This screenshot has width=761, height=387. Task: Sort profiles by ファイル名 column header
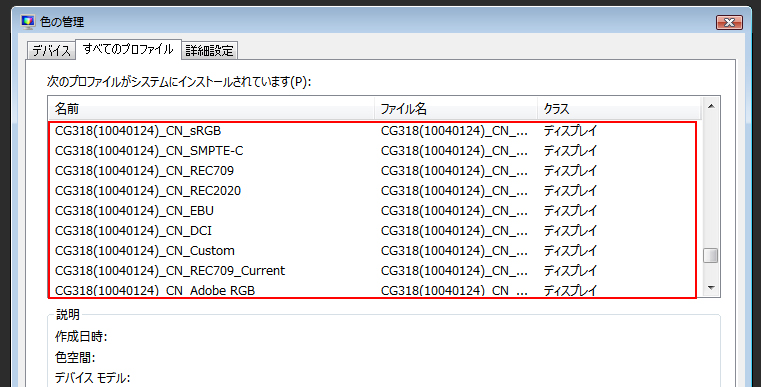[456, 109]
